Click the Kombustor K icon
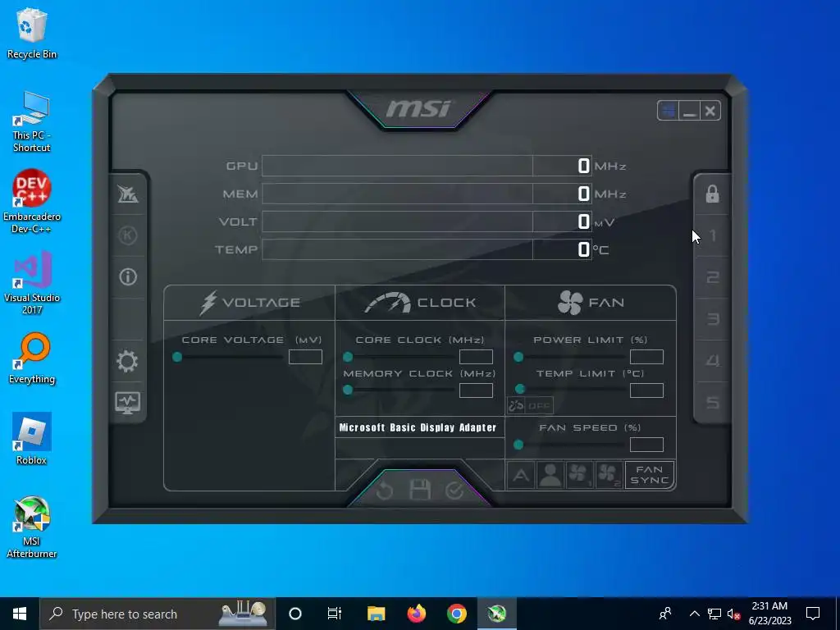Image resolution: width=840 pixels, height=630 pixels. [127, 235]
